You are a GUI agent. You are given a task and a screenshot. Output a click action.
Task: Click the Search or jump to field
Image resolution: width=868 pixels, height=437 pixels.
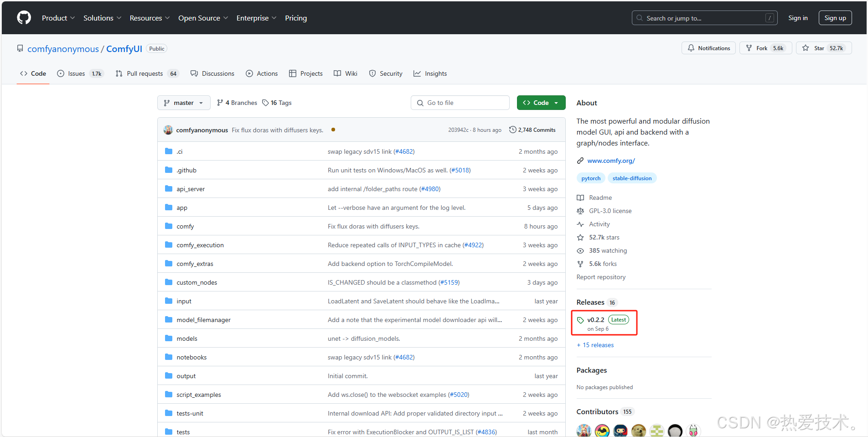704,18
